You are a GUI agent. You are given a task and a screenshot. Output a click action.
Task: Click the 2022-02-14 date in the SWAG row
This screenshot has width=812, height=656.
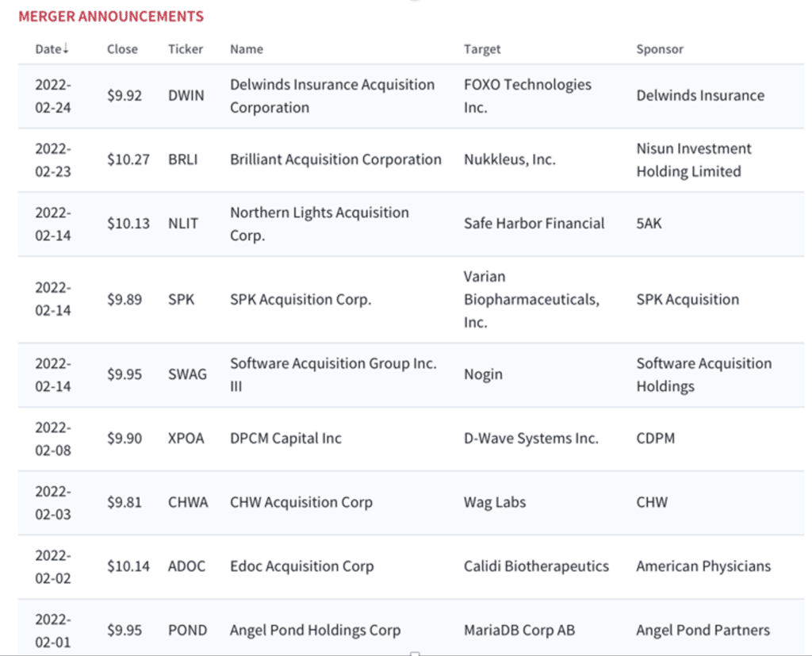(53, 374)
